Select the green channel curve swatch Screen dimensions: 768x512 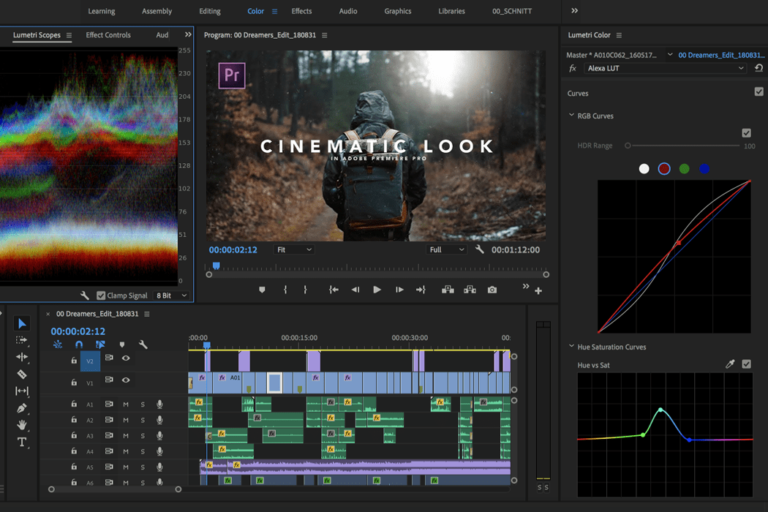[684, 169]
